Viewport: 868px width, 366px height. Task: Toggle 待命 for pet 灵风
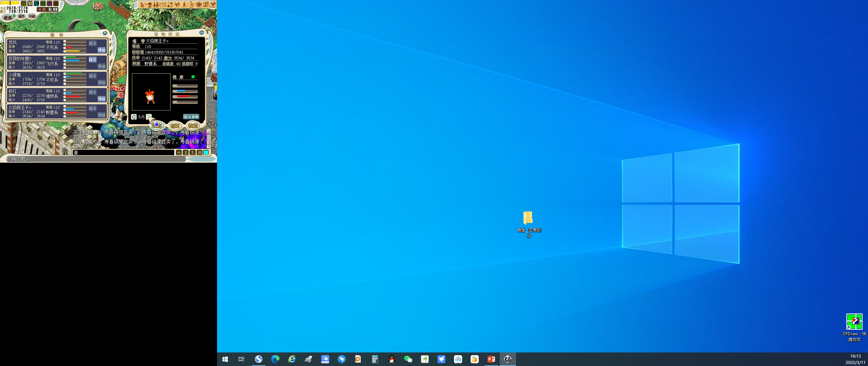(x=102, y=50)
